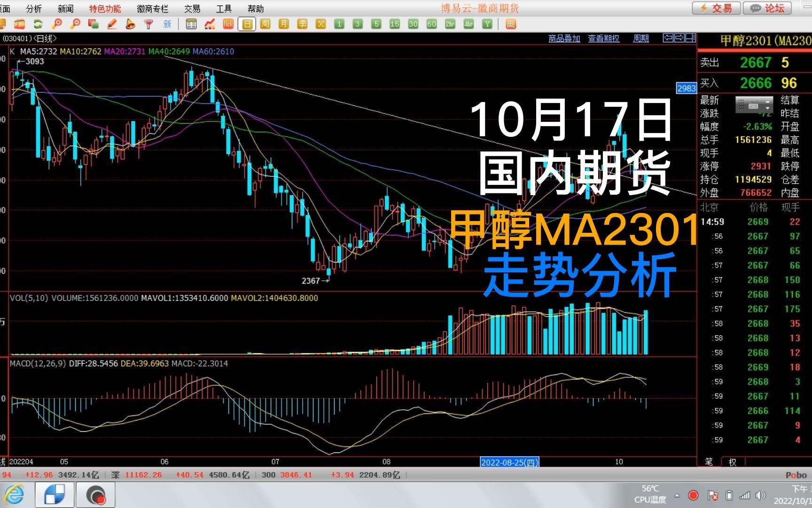Toggle the side panel split-layout icon
Image resolution: width=812 pixels, height=508 pixels.
pos(690,38)
